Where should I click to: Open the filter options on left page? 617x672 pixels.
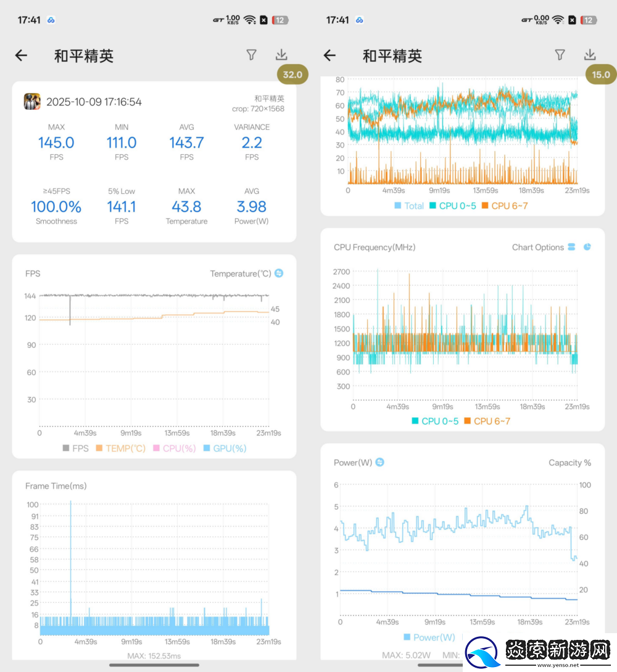251,55
